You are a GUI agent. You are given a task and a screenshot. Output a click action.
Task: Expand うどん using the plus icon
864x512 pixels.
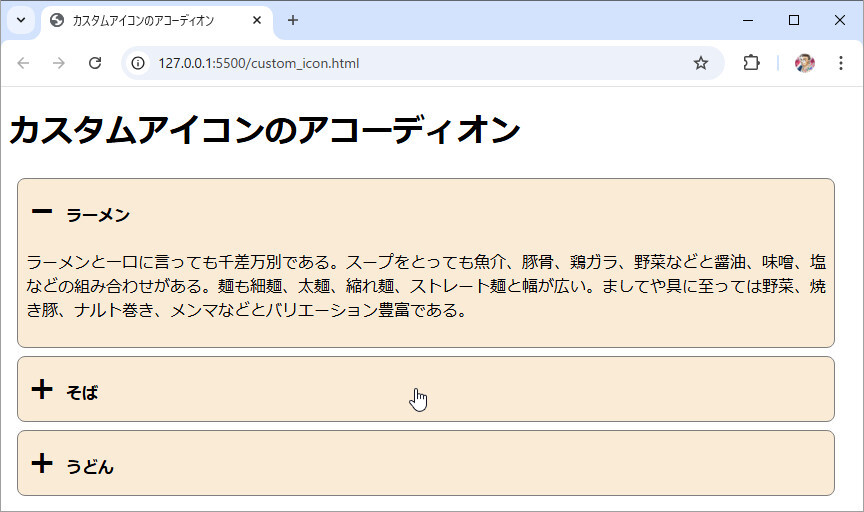click(x=42, y=463)
